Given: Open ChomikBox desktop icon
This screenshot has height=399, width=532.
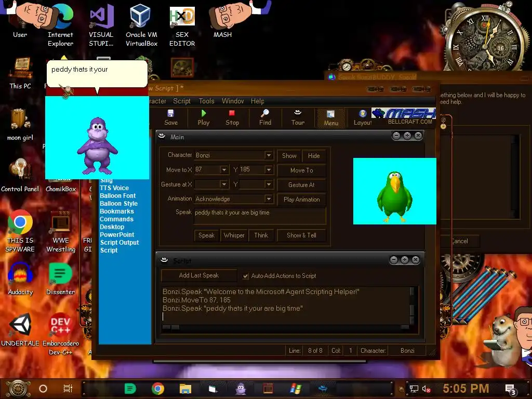Looking at the screenshot, I should [x=61, y=189].
